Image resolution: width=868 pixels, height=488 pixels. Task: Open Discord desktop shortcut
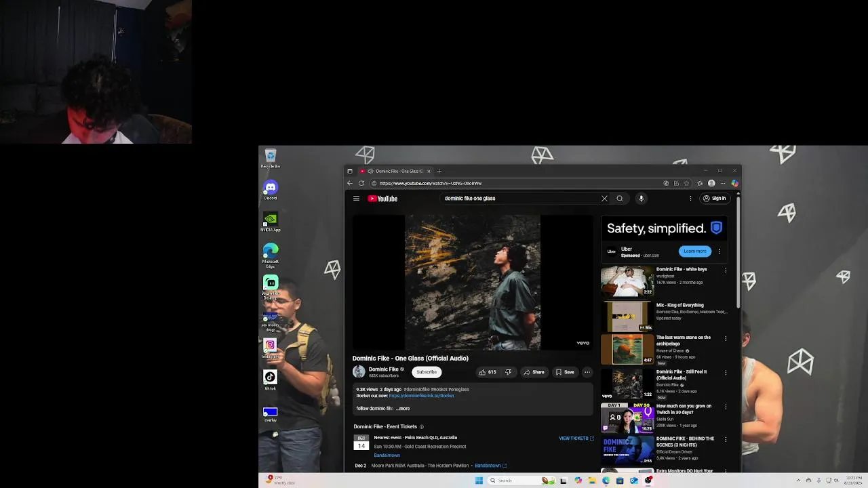[271, 190]
